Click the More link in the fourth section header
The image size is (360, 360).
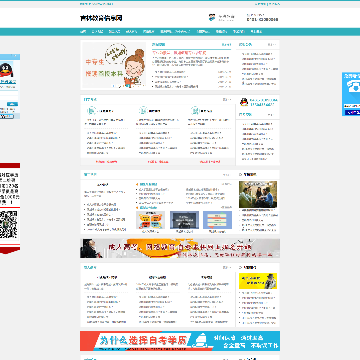pos(227,267)
